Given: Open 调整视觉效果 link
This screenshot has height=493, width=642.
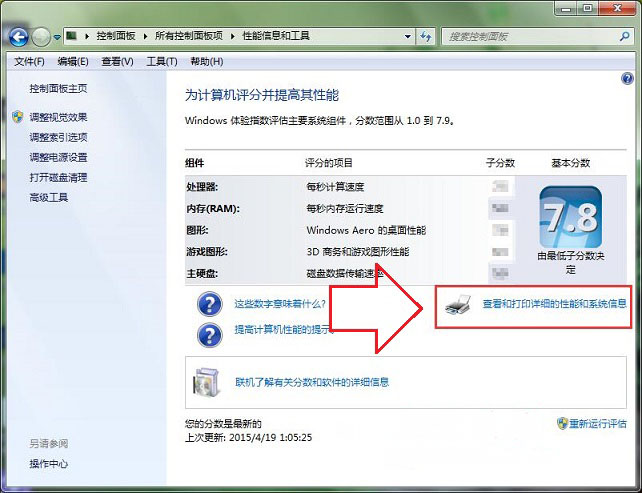Looking at the screenshot, I should (x=58, y=117).
